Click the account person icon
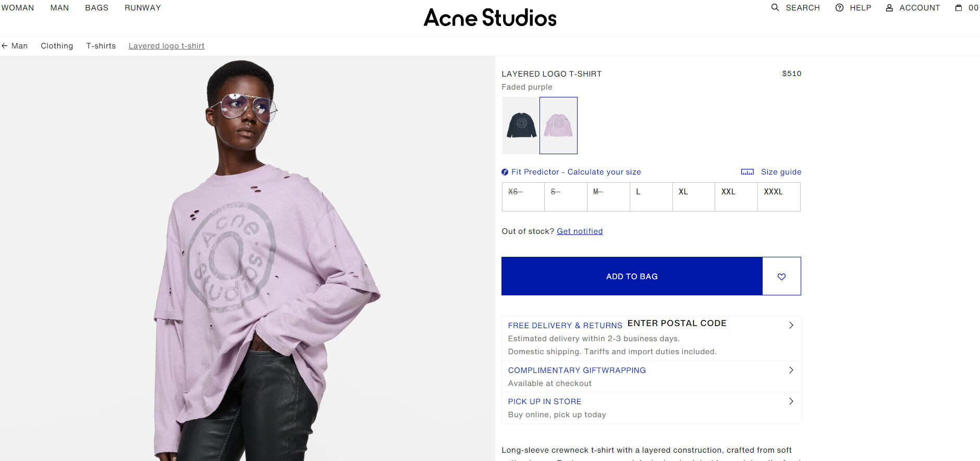The height and width of the screenshot is (461, 980). pos(889,8)
